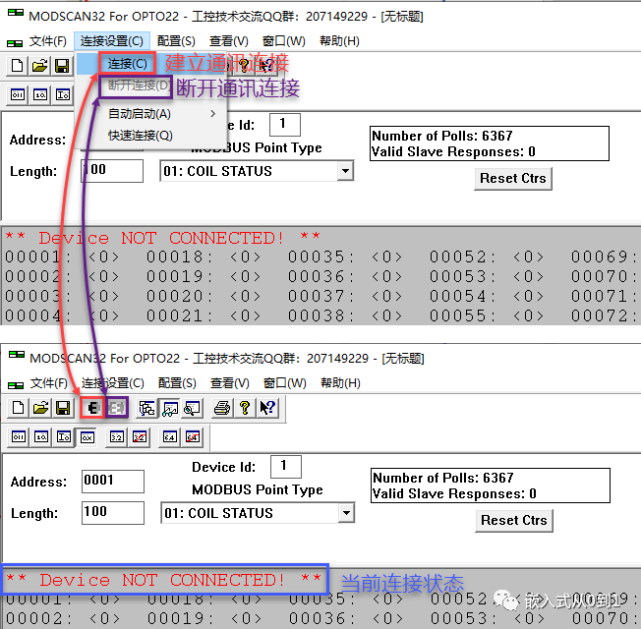Click register 00037: <0> in upper window
This screenshot has height=629, width=641.
pyautogui.click(x=345, y=296)
